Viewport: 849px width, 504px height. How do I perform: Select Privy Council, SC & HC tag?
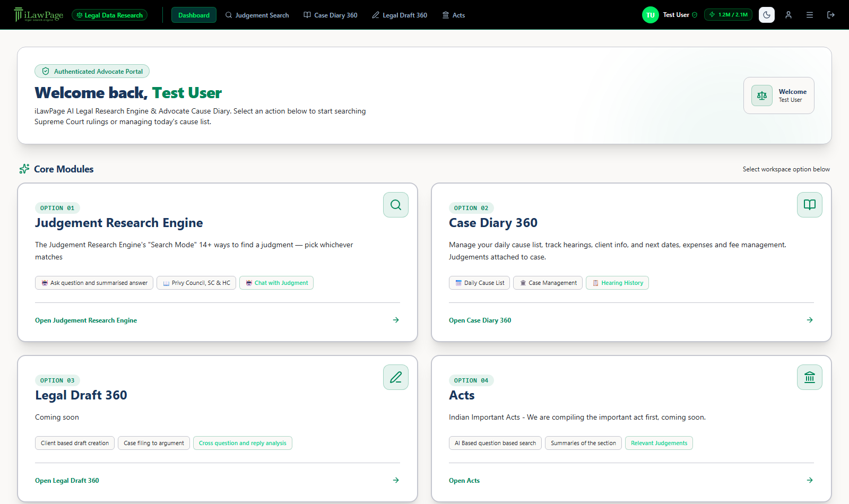click(196, 283)
